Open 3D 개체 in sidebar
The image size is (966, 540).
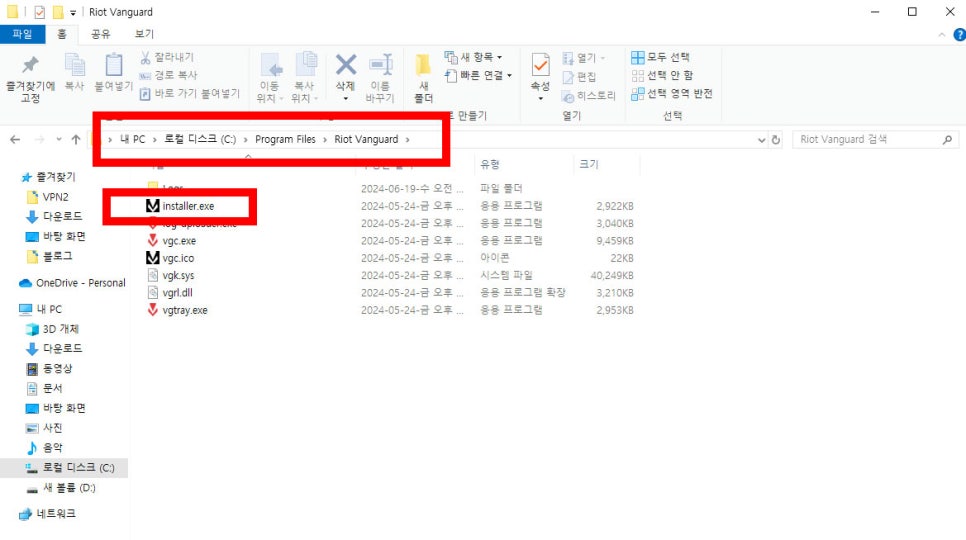tap(52, 329)
